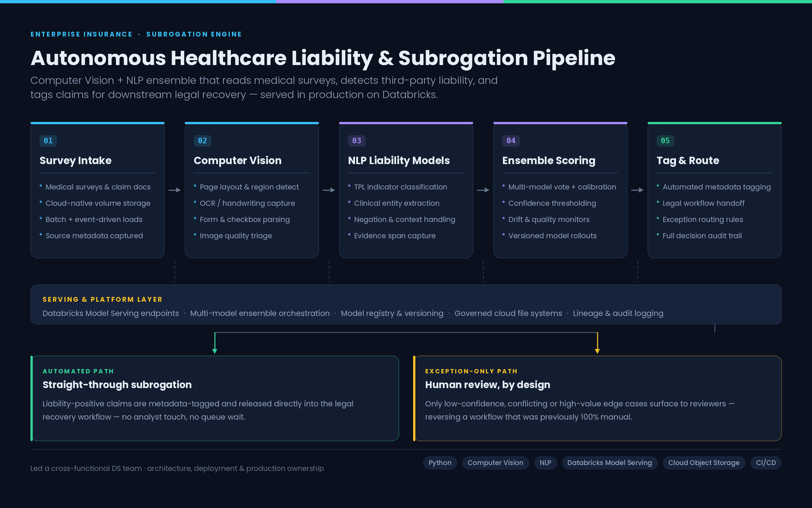
Task: Click the 01 step badge
Action: click(x=48, y=141)
